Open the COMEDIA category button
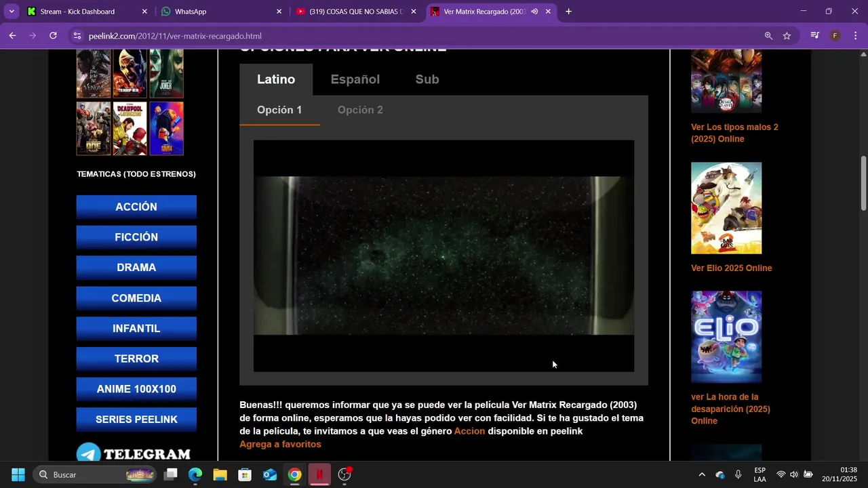868x488 pixels. click(x=136, y=298)
